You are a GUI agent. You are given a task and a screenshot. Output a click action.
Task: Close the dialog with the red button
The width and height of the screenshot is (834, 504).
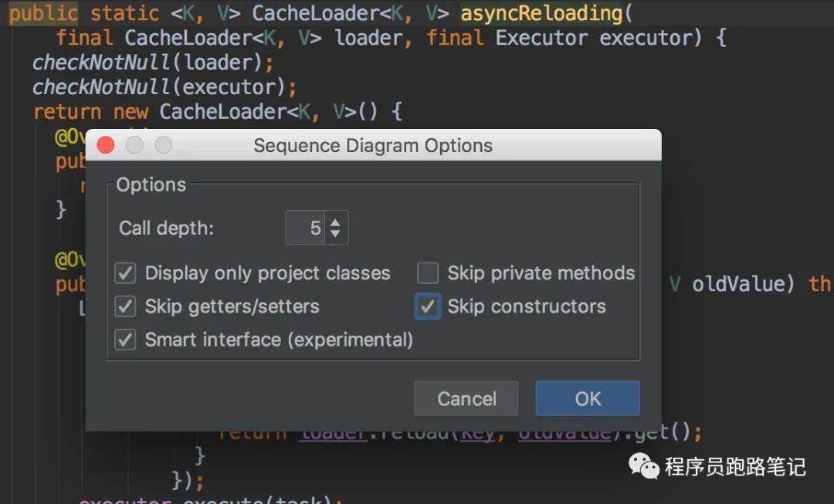[106, 145]
